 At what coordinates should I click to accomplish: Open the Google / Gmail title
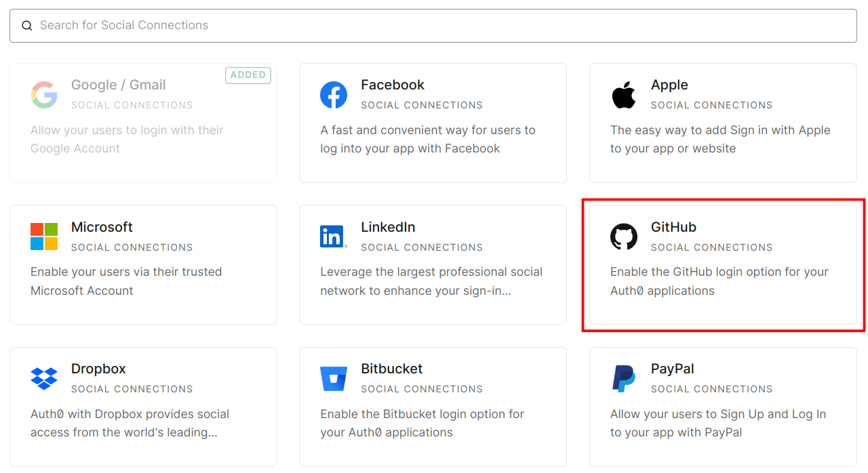point(119,85)
